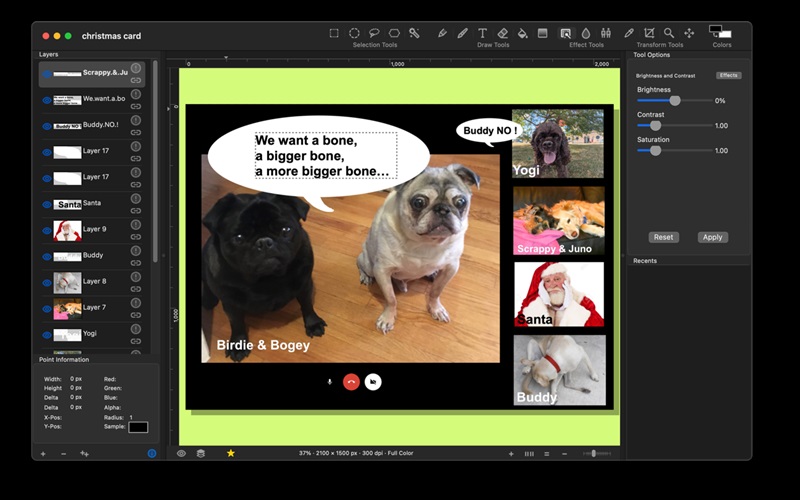Hide the Buddy layer
This screenshot has height=500, width=800.
pos(47,257)
